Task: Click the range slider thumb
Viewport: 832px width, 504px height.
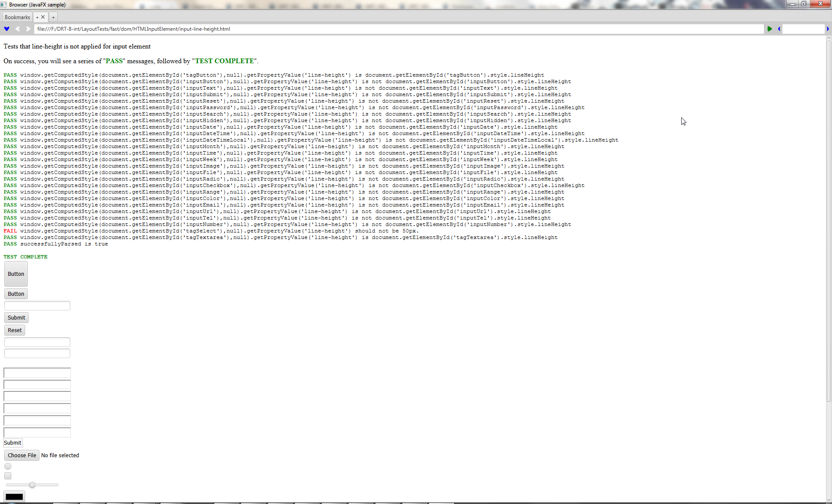Action: click(32, 485)
